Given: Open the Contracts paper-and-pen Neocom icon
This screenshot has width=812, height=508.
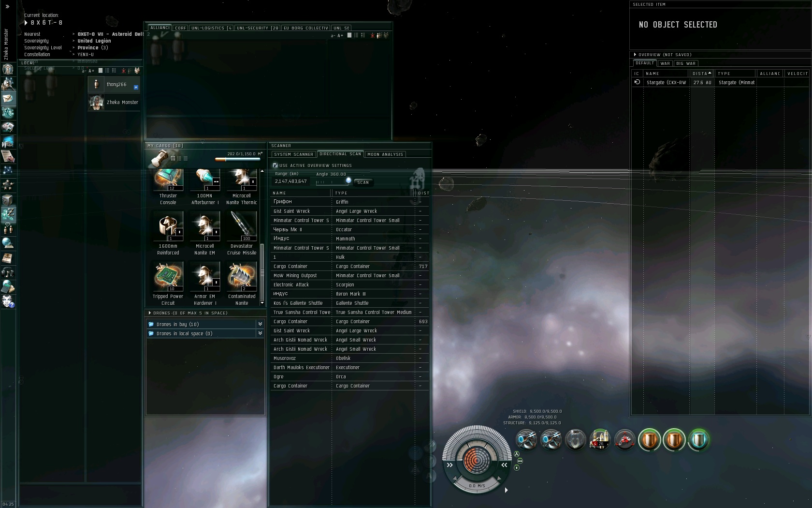Looking at the screenshot, I should [x=8, y=156].
